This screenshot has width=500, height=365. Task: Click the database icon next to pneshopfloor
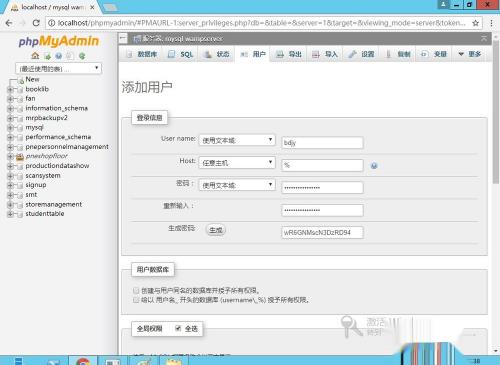pyautogui.click(x=20, y=156)
